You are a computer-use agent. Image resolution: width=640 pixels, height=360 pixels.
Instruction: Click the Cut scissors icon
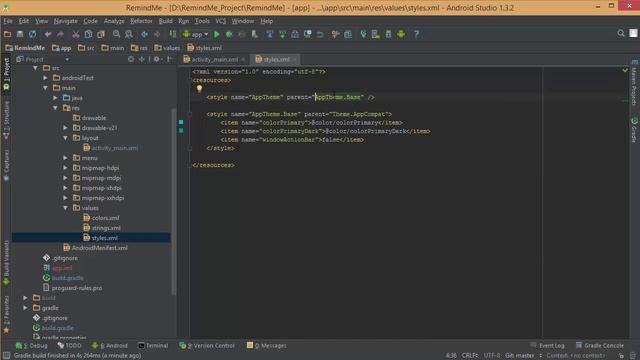click(x=76, y=34)
